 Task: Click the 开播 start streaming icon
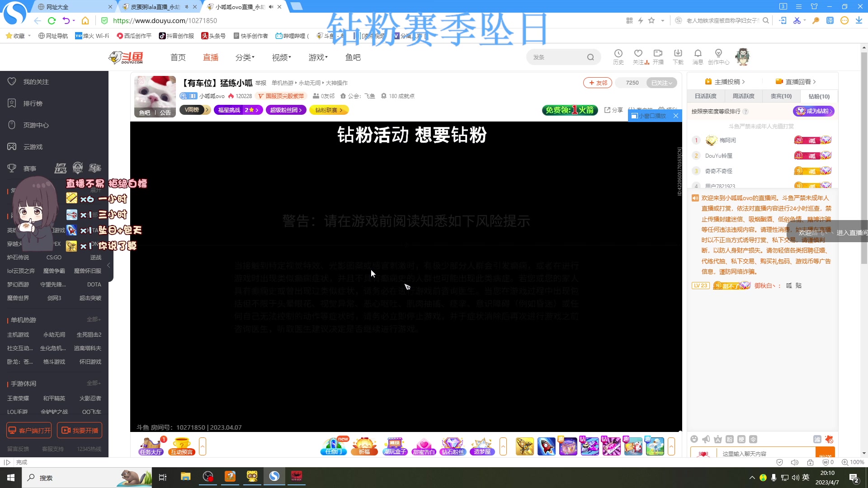pyautogui.click(x=658, y=57)
